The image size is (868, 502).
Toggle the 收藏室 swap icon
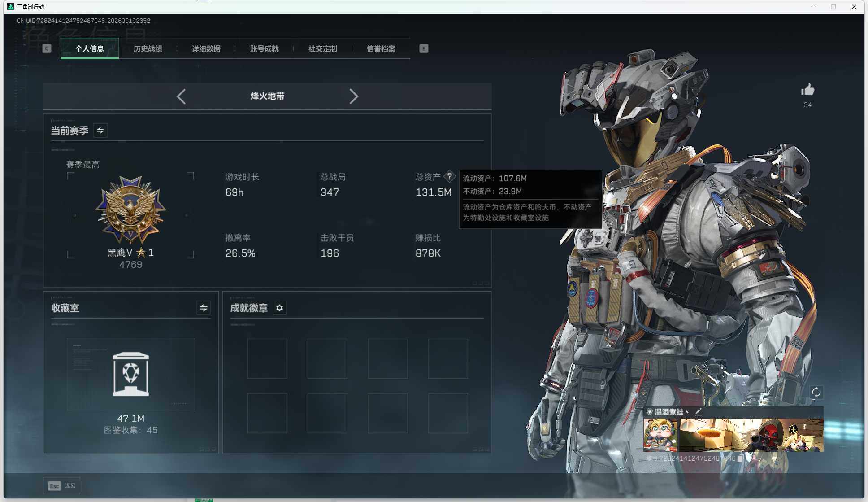coord(204,308)
